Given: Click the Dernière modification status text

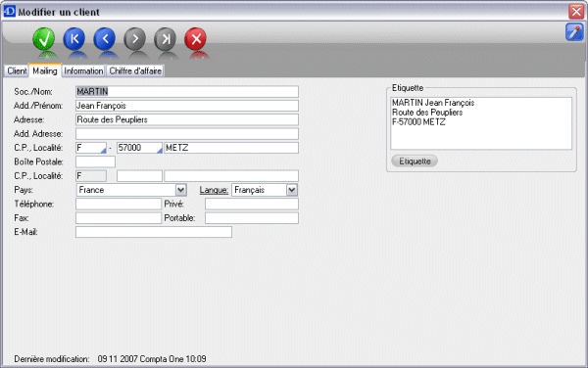Looking at the screenshot, I should (110, 359).
